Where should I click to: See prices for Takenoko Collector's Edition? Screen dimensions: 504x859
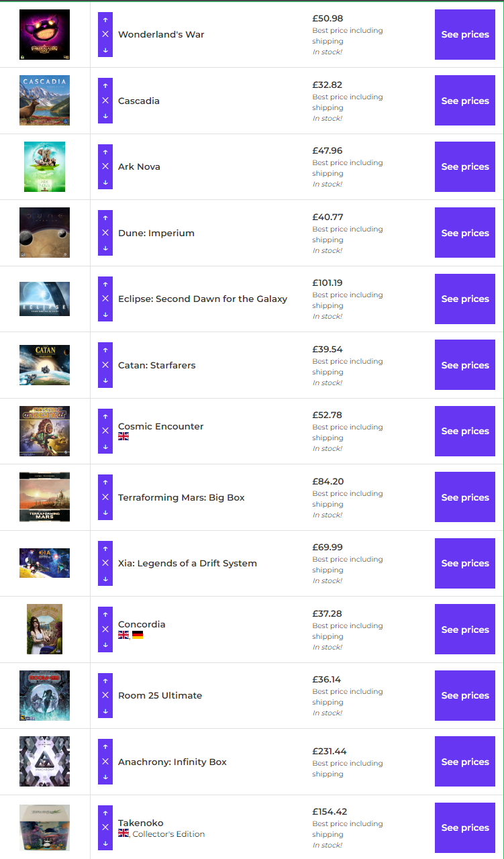coord(465,827)
